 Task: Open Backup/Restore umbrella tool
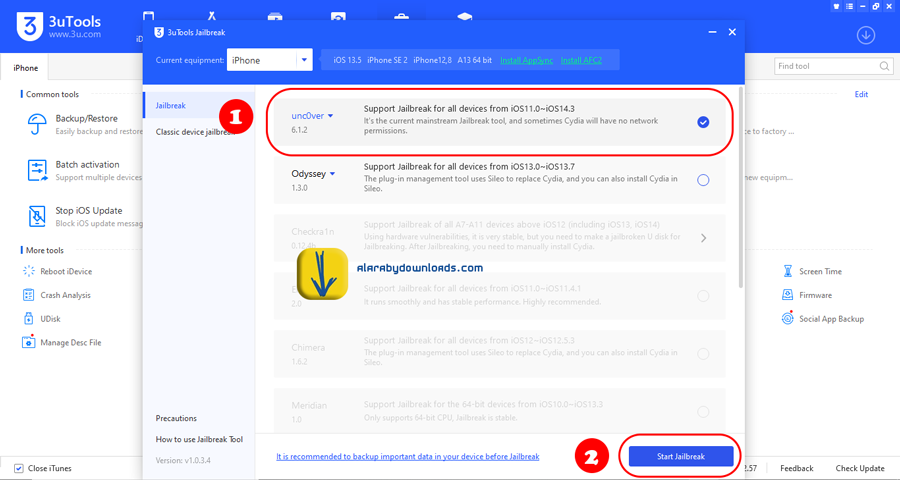tap(37, 124)
